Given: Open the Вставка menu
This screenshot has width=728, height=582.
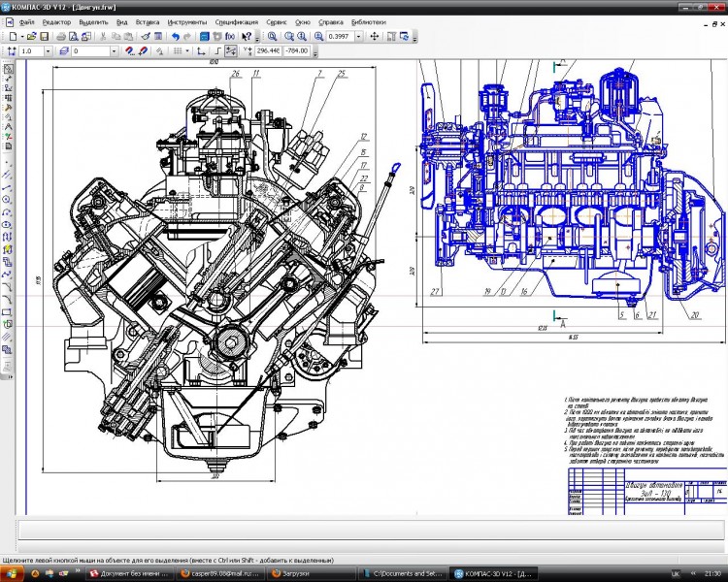Looking at the screenshot, I should point(148,21).
